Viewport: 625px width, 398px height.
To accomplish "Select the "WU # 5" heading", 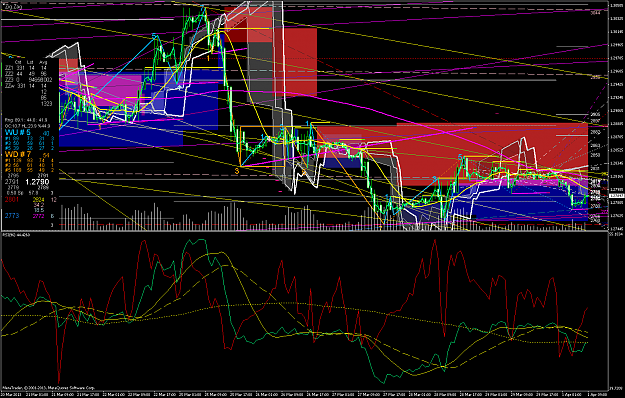I will click(18, 132).
